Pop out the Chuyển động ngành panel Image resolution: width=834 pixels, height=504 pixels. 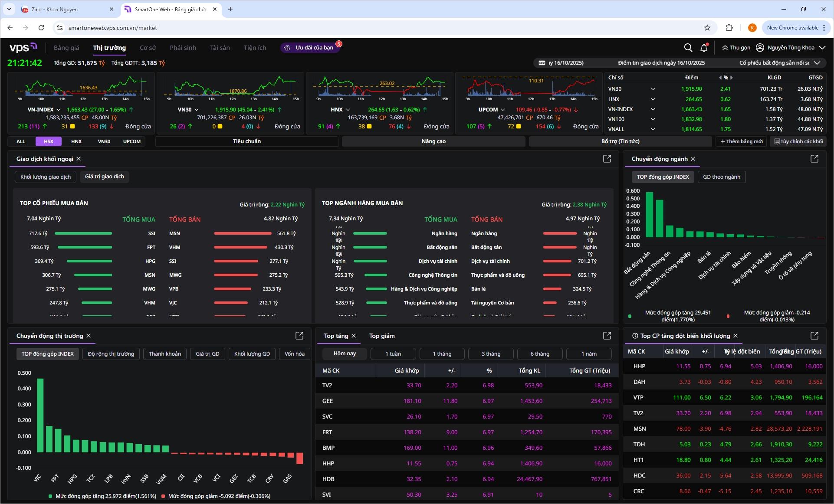(x=814, y=159)
